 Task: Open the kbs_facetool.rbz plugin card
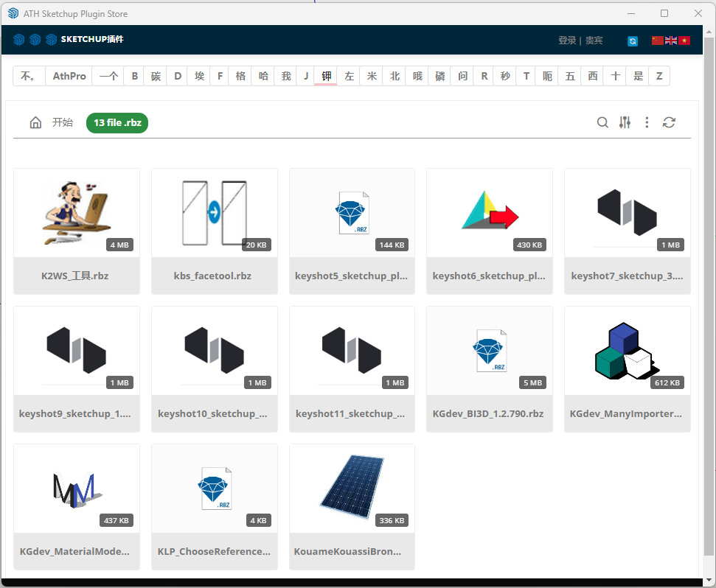tap(214, 231)
